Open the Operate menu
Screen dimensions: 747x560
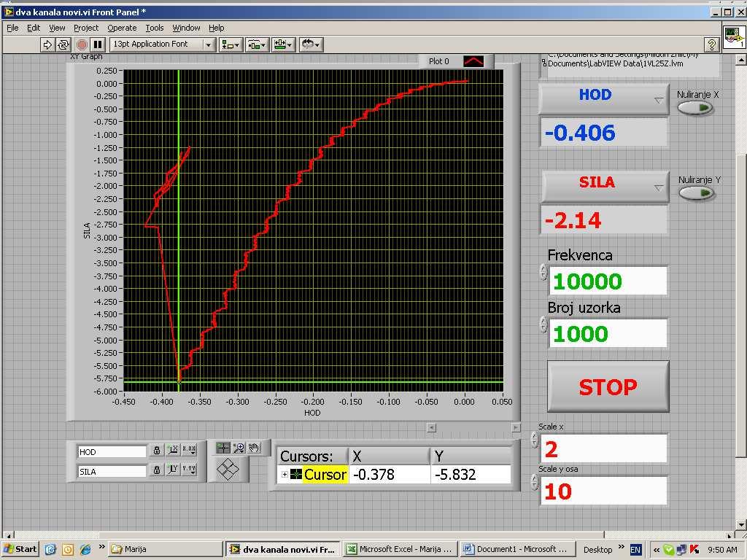tap(122, 28)
